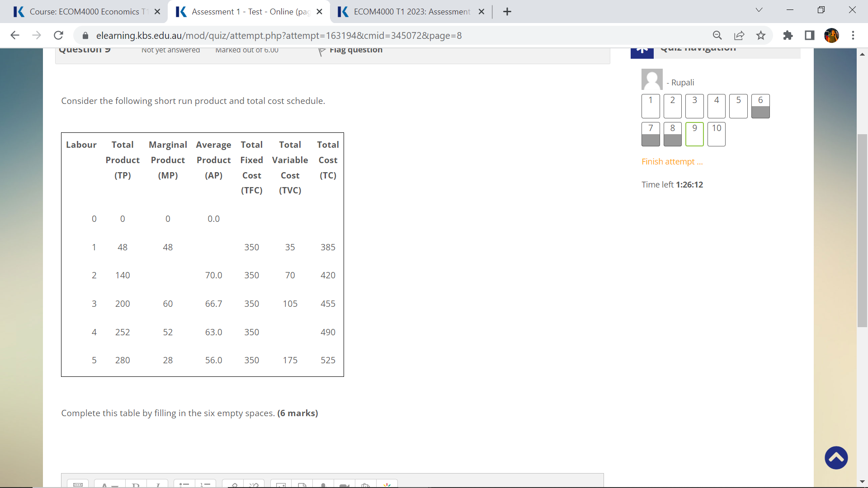
Task: Toggle bold formatting in the answer editor
Action: (x=136, y=485)
